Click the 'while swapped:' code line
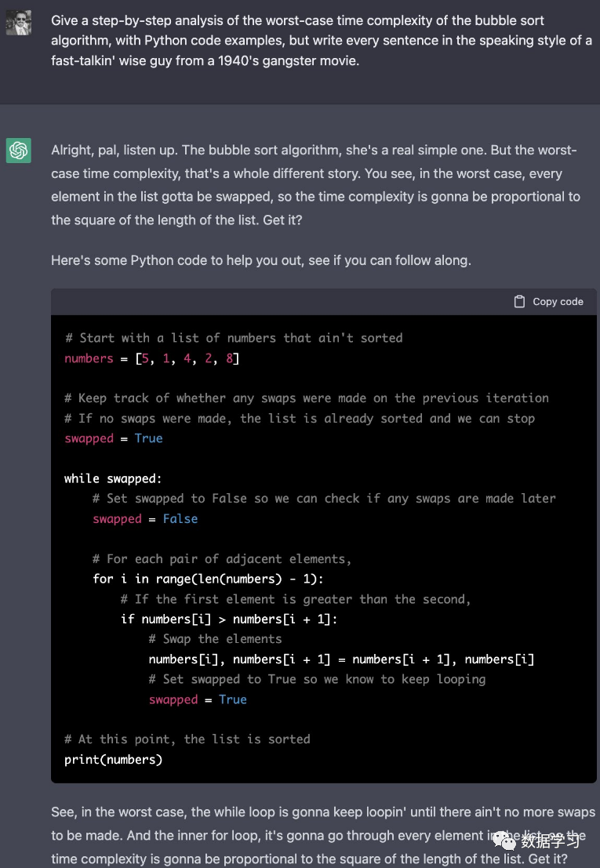 [113, 478]
